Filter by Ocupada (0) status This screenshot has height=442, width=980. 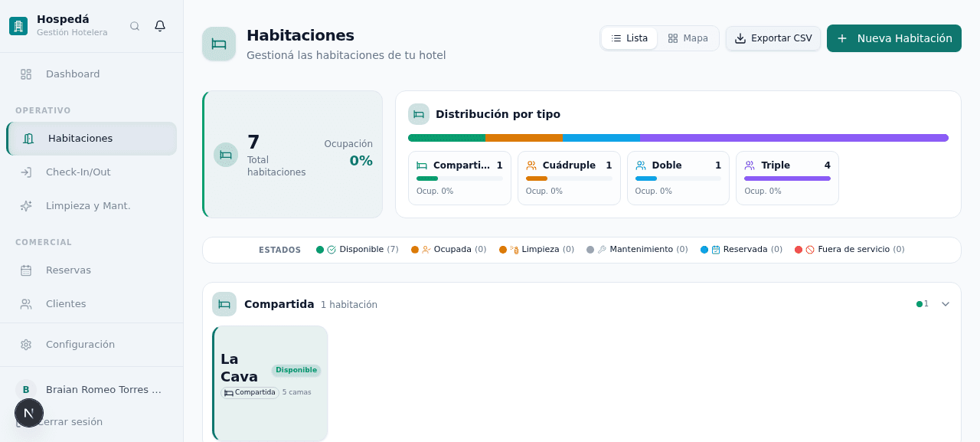449,250
